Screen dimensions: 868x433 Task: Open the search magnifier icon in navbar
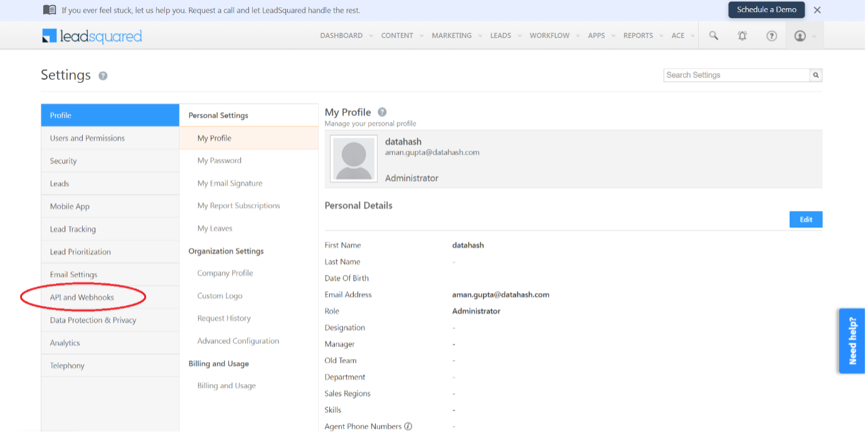[x=713, y=36]
